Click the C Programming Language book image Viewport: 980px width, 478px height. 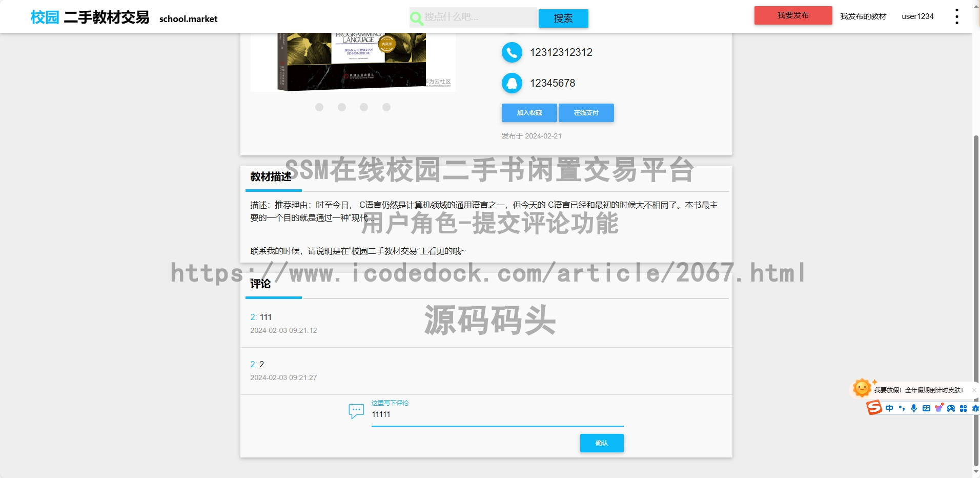(x=353, y=62)
